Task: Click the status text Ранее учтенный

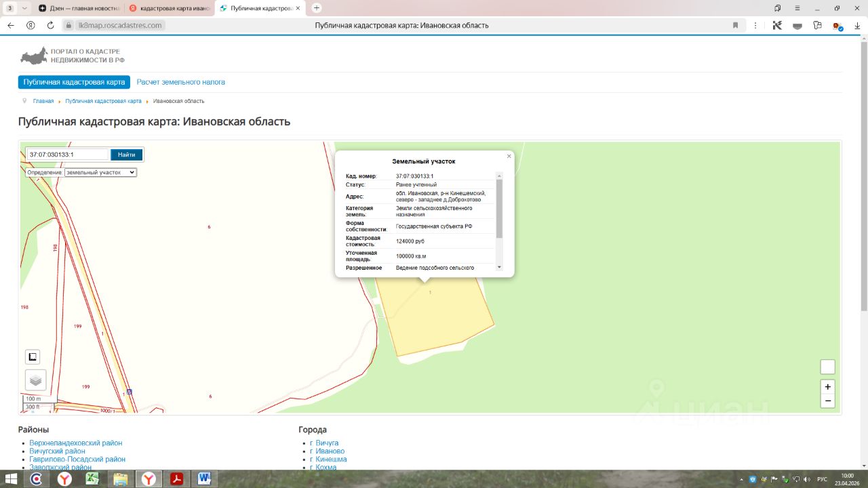Action: point(416,184)
